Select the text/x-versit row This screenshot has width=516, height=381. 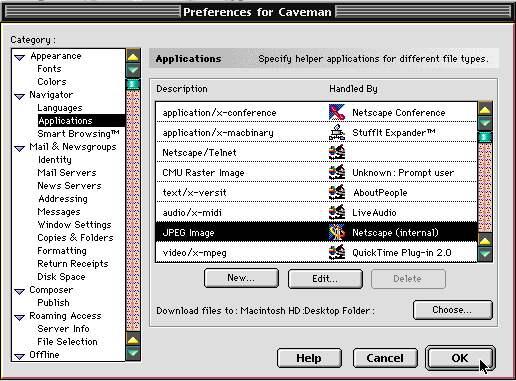pos(316,192)
